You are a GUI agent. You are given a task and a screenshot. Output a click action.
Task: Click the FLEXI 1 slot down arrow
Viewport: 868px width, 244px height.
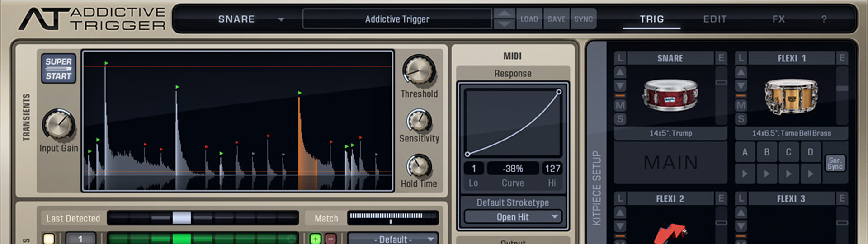(741, 86)
